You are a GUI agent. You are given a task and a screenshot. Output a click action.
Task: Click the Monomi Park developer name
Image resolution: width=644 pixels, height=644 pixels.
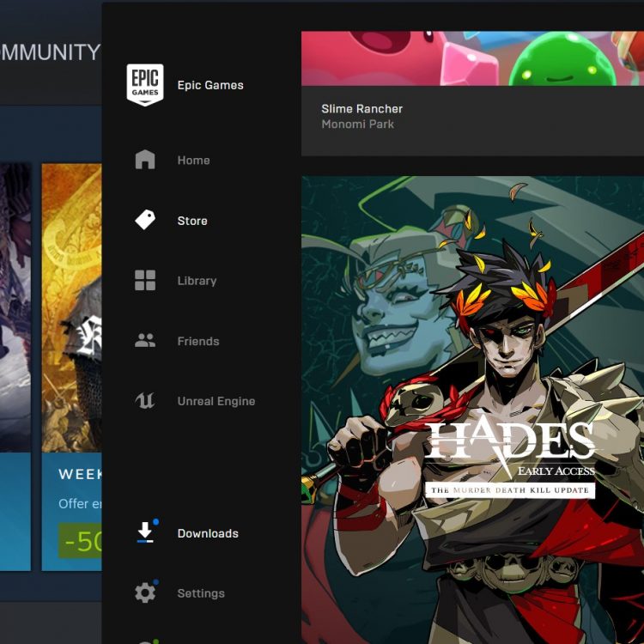tap(357, 125)
